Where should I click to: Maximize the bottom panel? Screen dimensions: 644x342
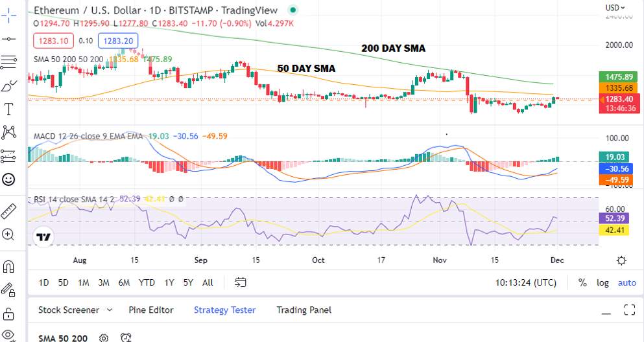630,310
